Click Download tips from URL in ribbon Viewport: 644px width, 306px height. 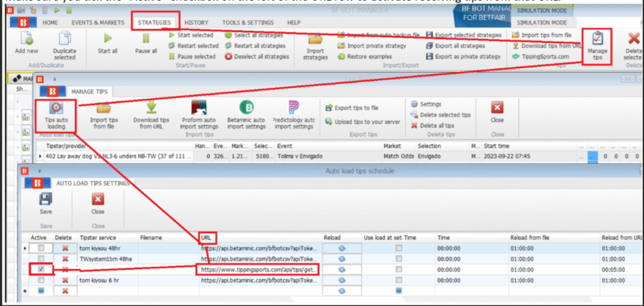(x=547, y=46)
